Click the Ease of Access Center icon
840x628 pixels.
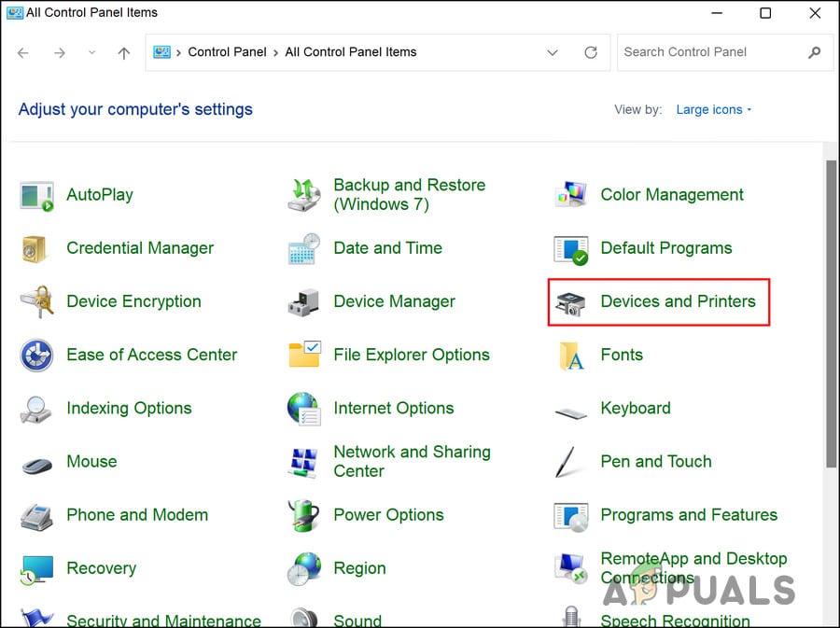pos(37,356)
